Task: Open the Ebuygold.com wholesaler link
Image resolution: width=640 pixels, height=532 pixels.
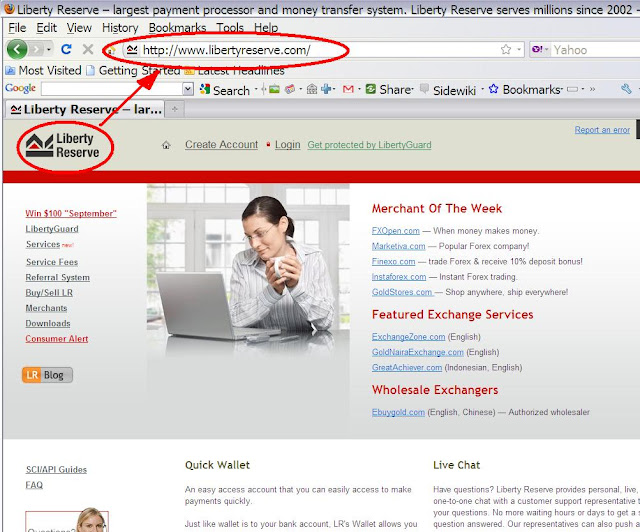Action: 398,412
